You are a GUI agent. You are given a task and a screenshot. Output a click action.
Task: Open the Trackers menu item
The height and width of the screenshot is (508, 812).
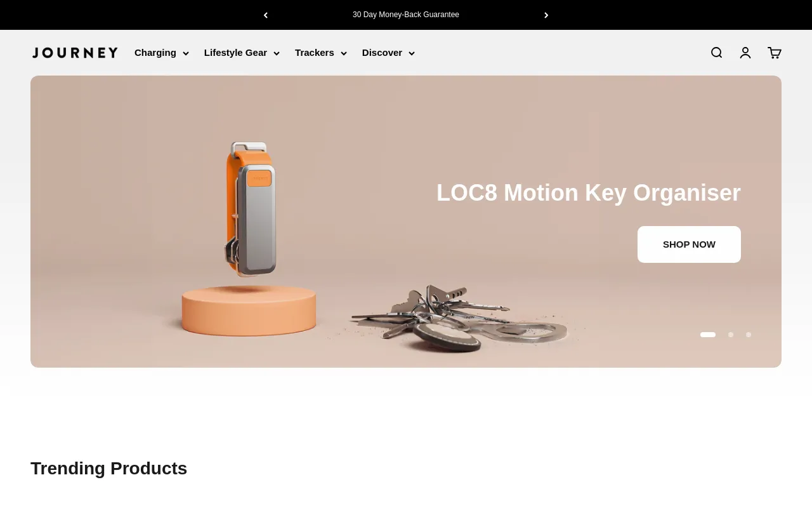pyautogui.click(x=315, y=53)
